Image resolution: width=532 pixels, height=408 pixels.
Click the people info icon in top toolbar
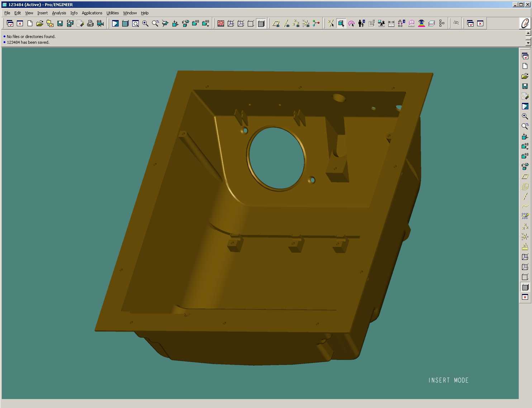pyautogui.click(x=361, y=24)
